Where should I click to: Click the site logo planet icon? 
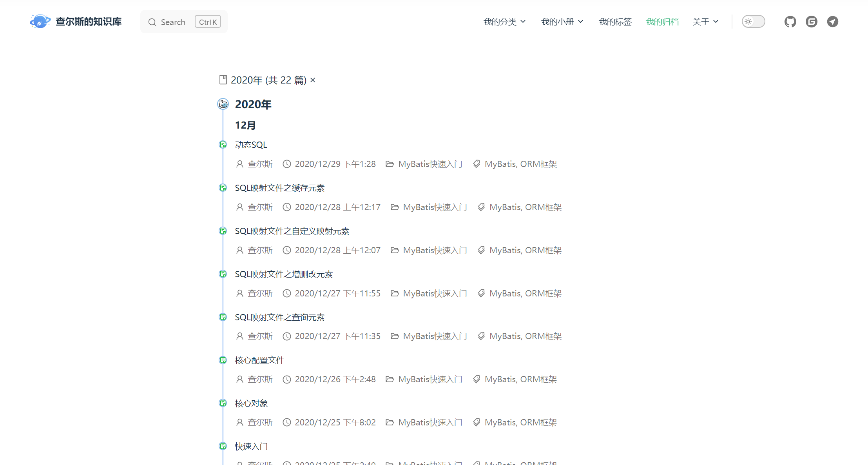(x=40, y=21)
